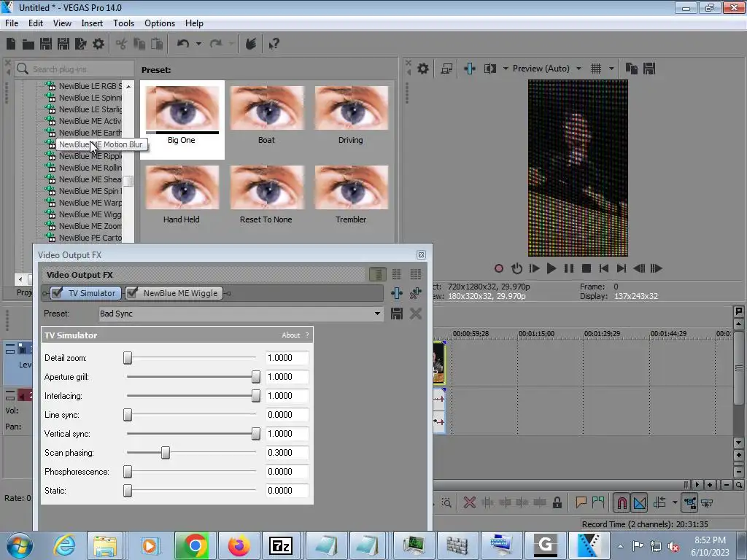This screenshot has height=560, width=747.
Task: Click Go to start in preview transport
Action: click(603, 268)
